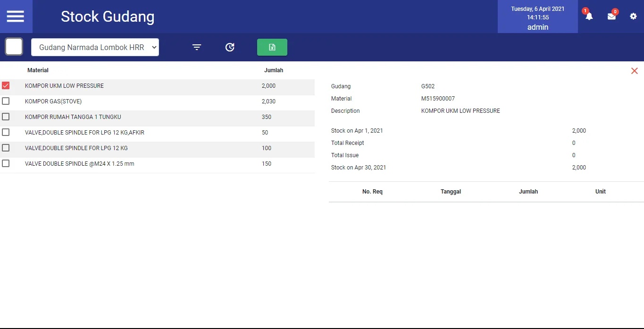The height and width of the screenshot is (329, 644).
Task: Click the Tanggal column header
Action: 451,192
